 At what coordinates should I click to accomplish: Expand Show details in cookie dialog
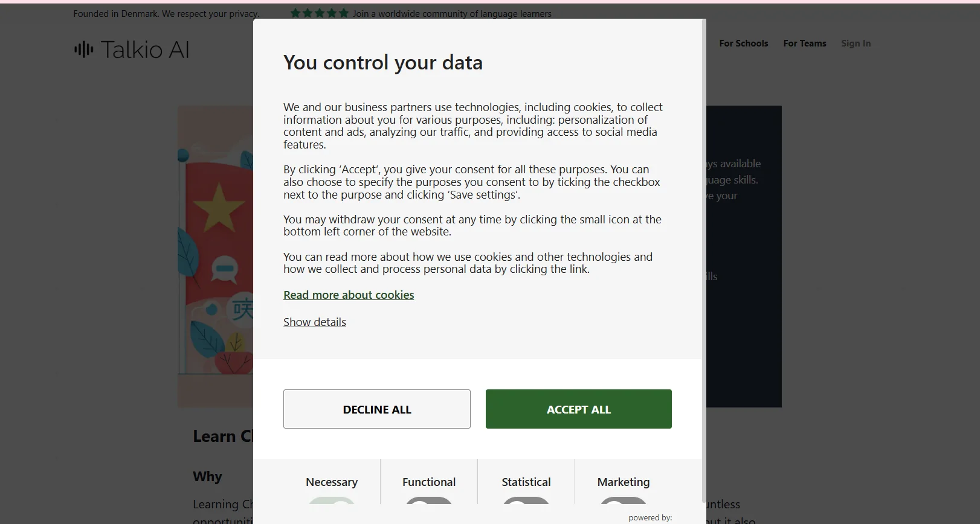[x=315, y=322]
